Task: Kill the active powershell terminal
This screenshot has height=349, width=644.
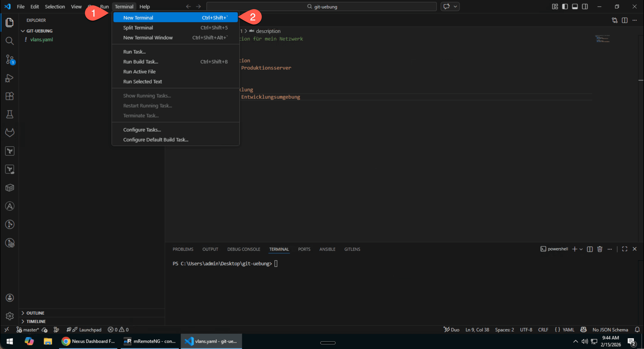Action: (x=600, y=249)
